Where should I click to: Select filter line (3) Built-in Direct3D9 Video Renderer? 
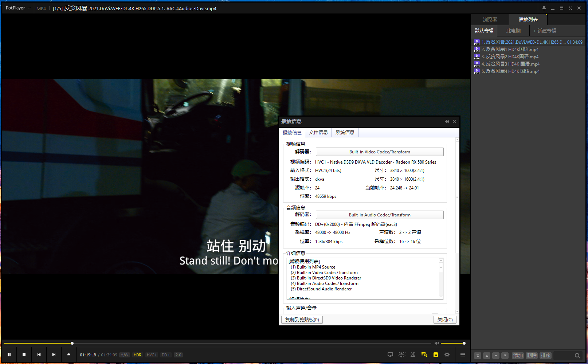pos(326,278)
